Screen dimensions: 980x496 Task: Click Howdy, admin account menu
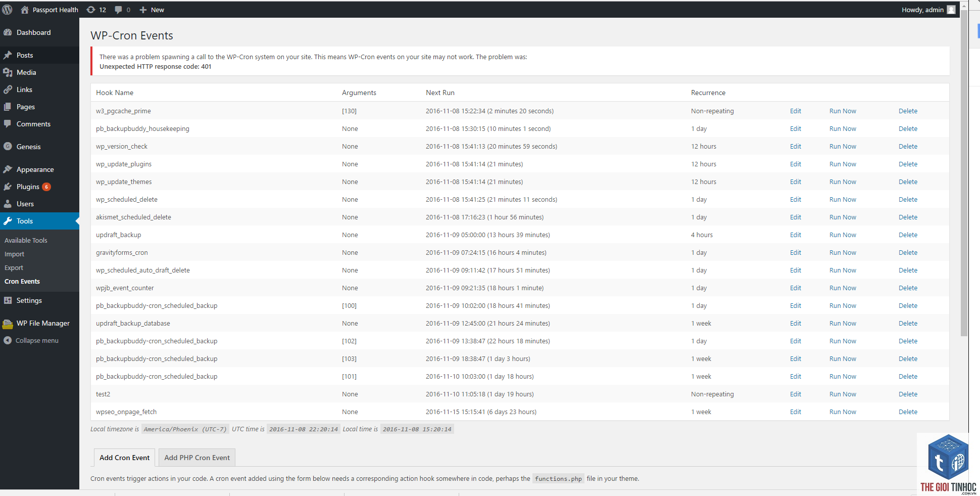(928, 10)
